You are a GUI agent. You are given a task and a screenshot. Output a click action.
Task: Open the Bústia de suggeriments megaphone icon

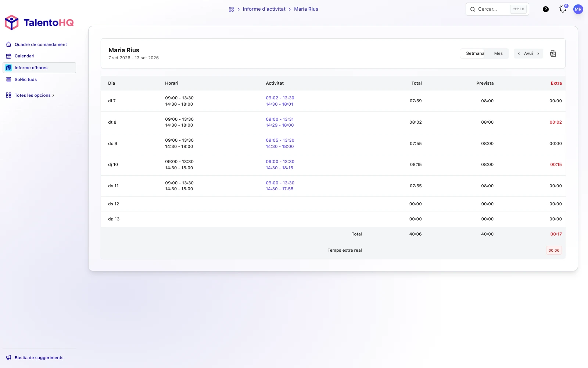pos(8,358)
